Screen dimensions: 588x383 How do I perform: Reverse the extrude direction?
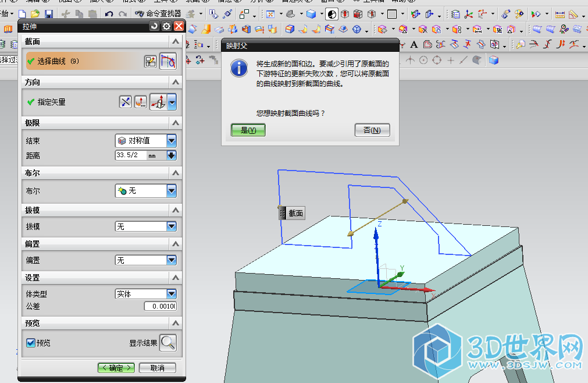[x=126, y=102]
